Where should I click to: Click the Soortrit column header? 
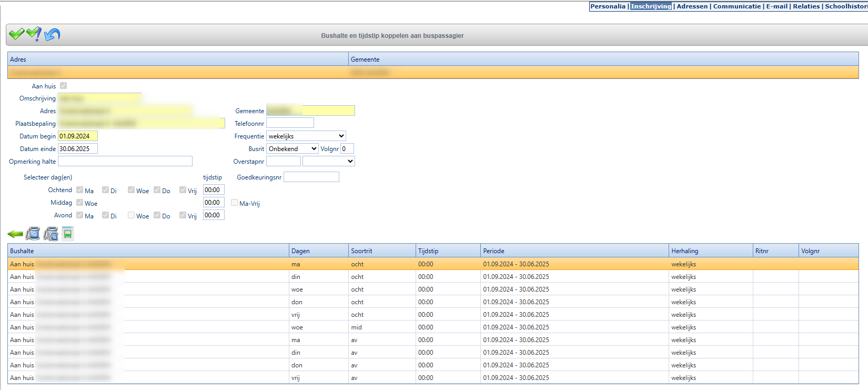coord(382,251)
